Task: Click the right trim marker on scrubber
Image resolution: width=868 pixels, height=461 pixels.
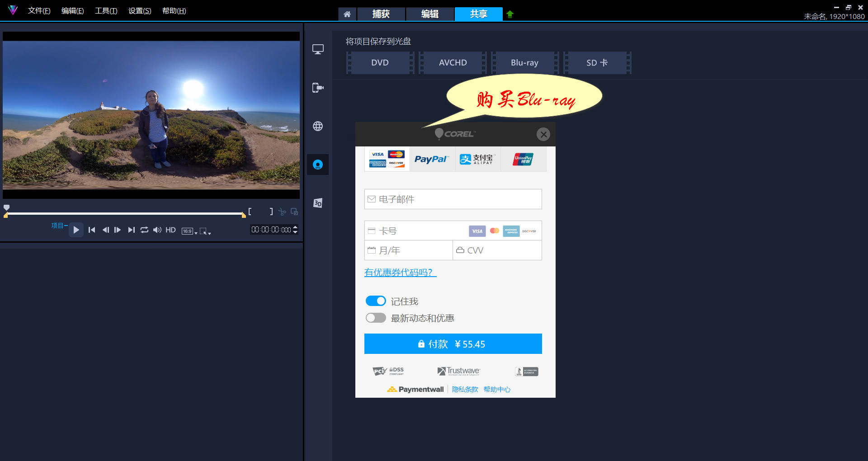Action: point(244,215)
